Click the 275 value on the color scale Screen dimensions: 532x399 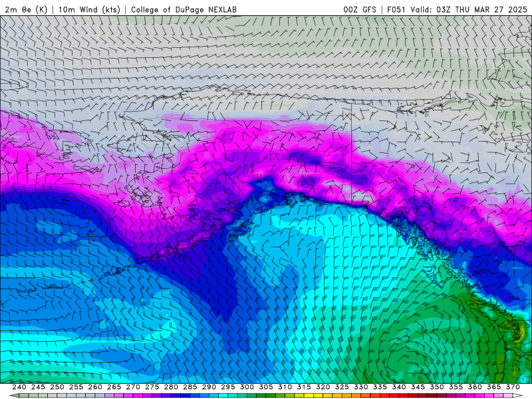point(152,387)
